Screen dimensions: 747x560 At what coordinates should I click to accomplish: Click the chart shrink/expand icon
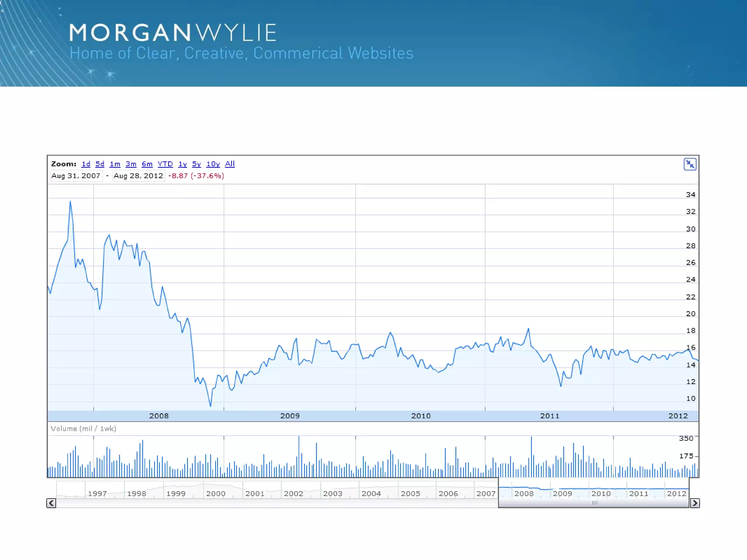pyautogui.click(x=690, y=164)
